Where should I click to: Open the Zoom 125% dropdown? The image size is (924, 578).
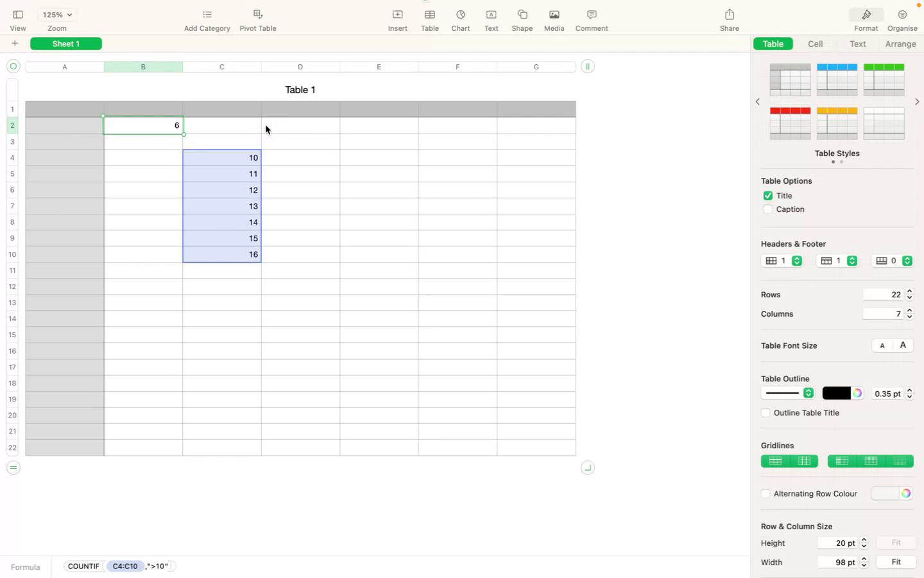tap(57, 15)
